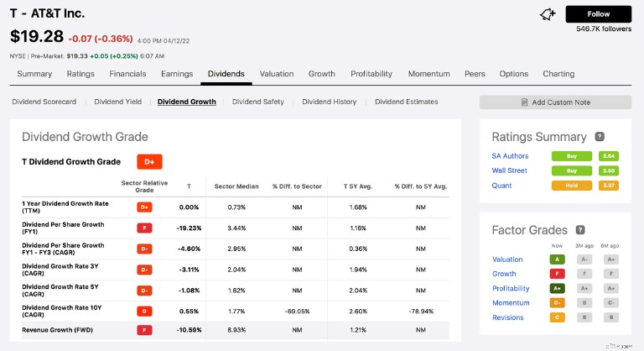644x351 pixels.
Task: Click grade badge for 1 Year Dividend Growth Rate
Action: [144, 207]
